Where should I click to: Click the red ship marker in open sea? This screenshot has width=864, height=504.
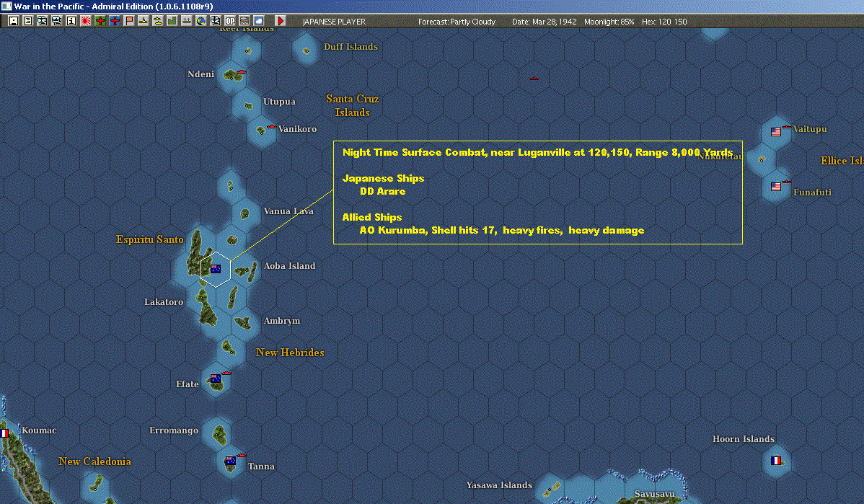click(534, 79)
